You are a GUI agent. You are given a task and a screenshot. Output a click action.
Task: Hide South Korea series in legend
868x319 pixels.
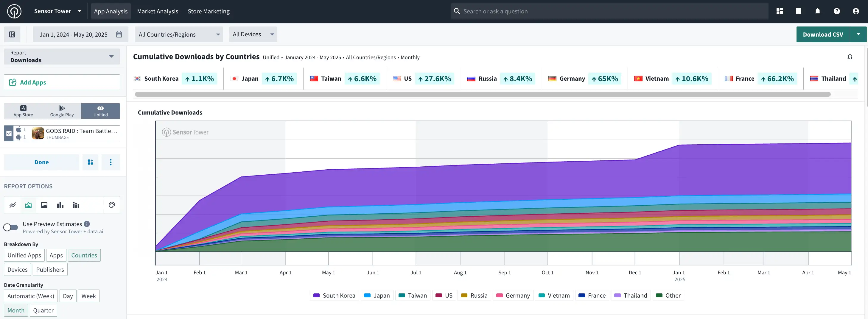click(334, 295)
